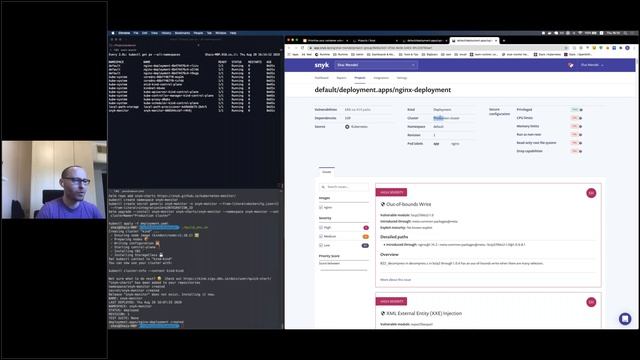The height and width of the screenshot is (360, 640).
Task: Switch to the Dashboard tab
Action: (x=322, y=78)
